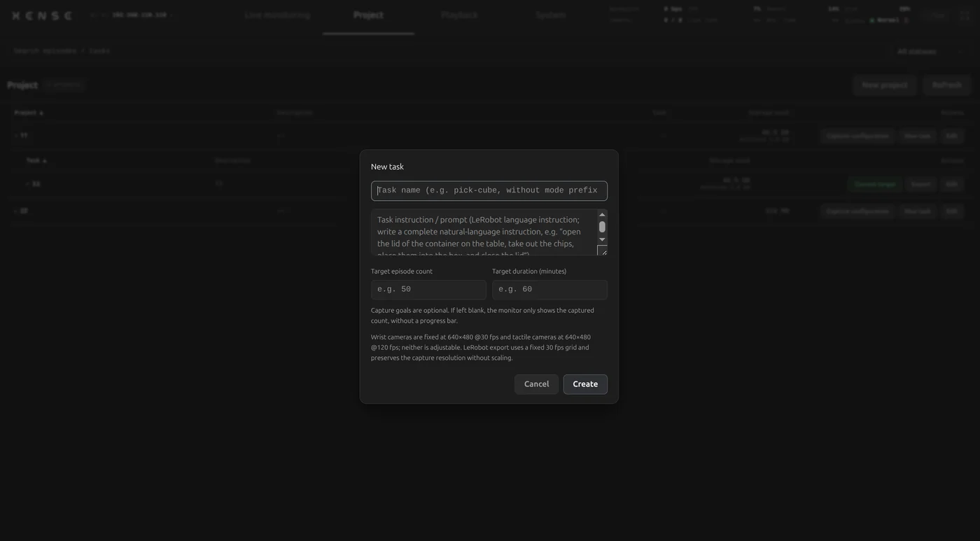Confirm with the Create button
Image resolution: width=980 pixels, height=541 pixels.
coord(585,384)
